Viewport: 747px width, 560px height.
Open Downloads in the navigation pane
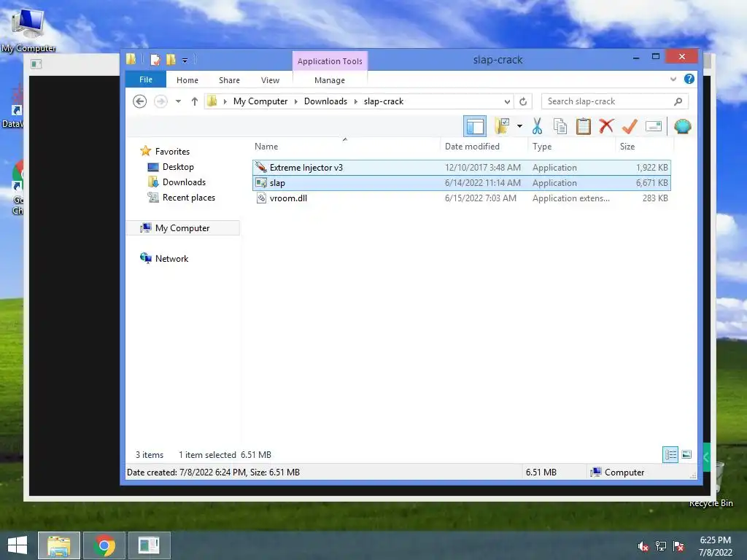point(184,182)
